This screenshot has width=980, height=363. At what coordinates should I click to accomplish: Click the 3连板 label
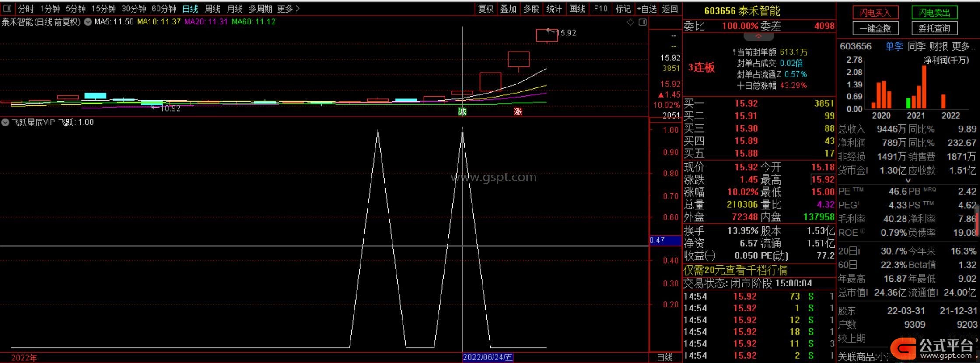pos(701,67)
